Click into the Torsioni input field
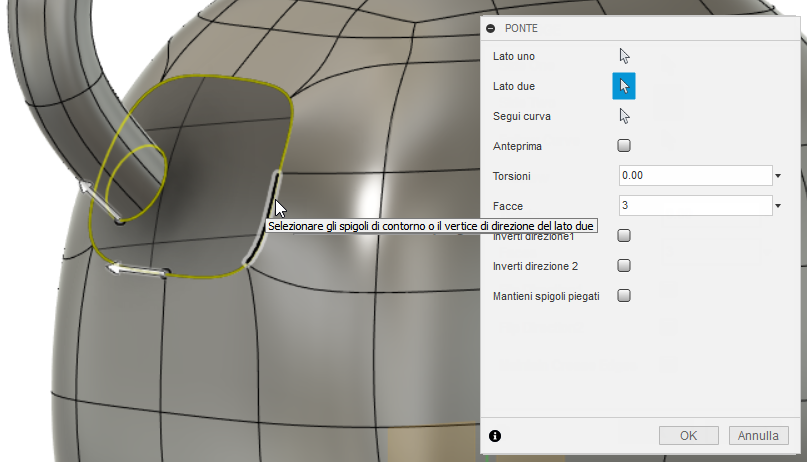The height and width of the screenshot is (462, 807). pyautogui.click(x=695, y=175)
